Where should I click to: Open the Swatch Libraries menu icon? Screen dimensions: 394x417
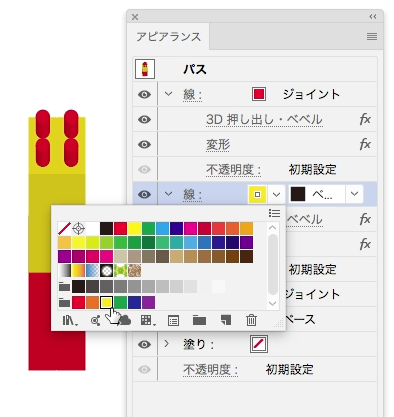[x=70, y=321]
